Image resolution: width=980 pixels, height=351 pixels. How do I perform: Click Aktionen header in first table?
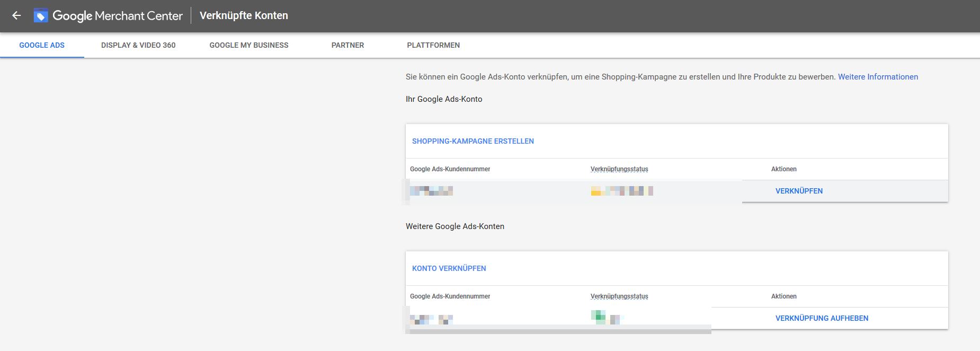[x=784, y=169]
